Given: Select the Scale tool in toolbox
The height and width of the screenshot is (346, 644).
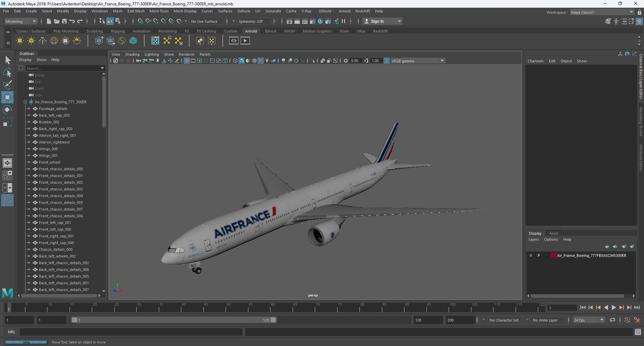Looking at the screenshot, I should 7,122.
